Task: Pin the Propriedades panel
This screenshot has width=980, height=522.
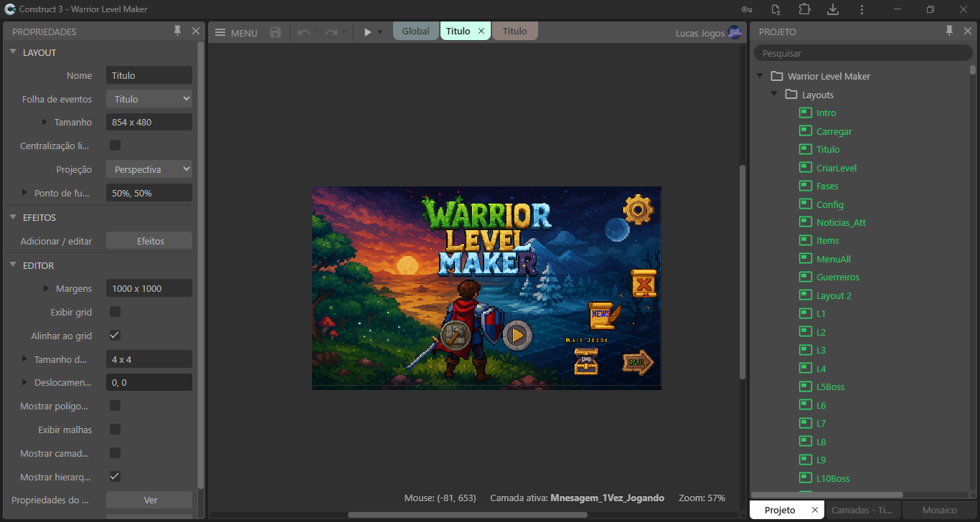Action: [x=178, y=31]
